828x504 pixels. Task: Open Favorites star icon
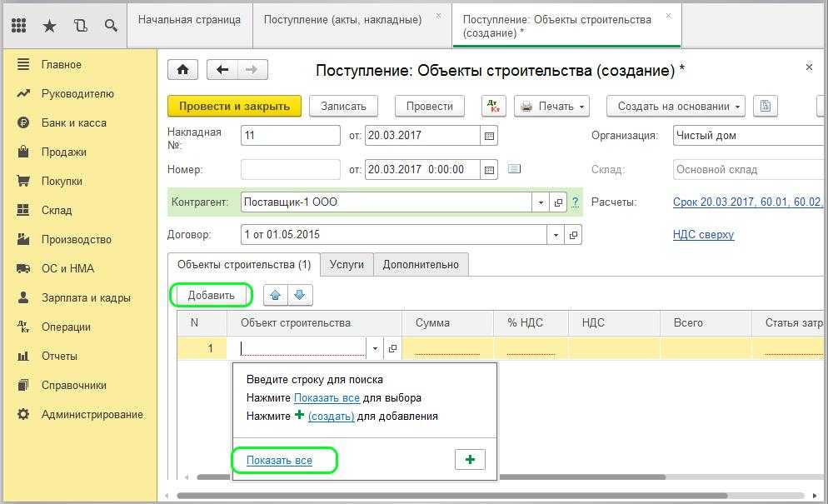[49, 25]
